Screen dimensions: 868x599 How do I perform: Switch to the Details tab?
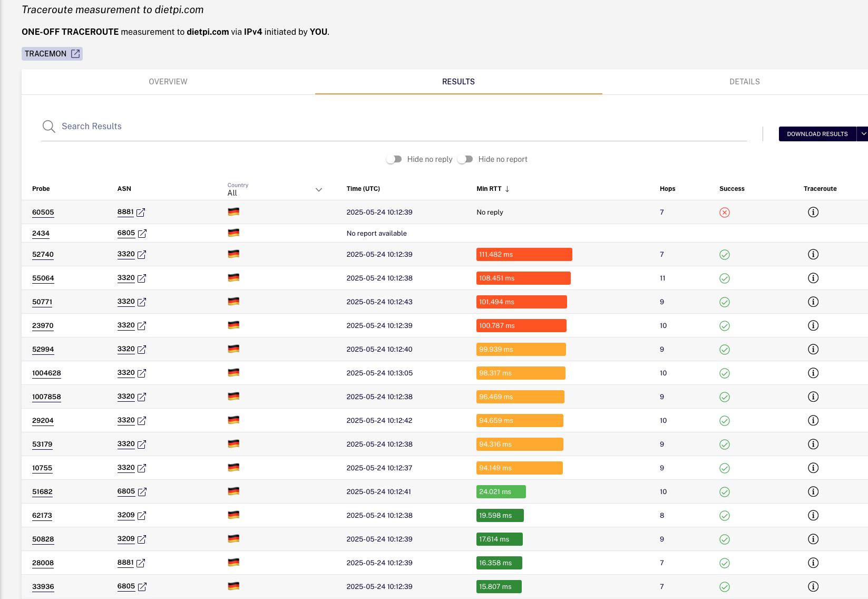(x=744, y=82)
